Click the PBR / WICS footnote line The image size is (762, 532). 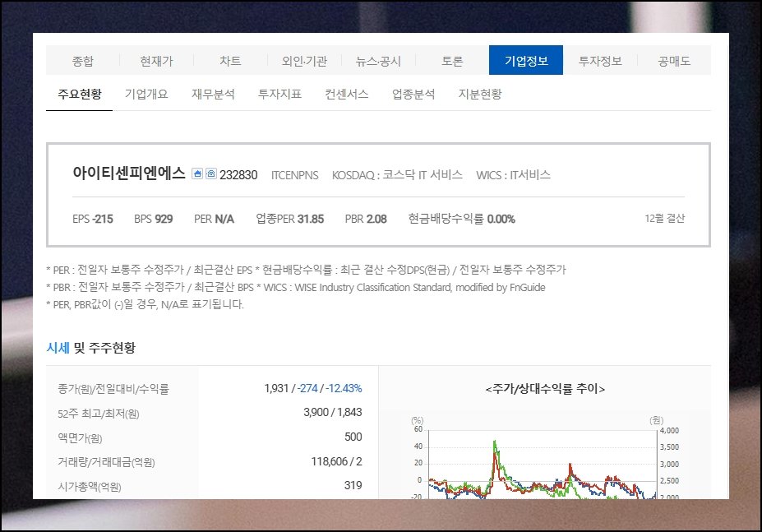click(296, 287)
